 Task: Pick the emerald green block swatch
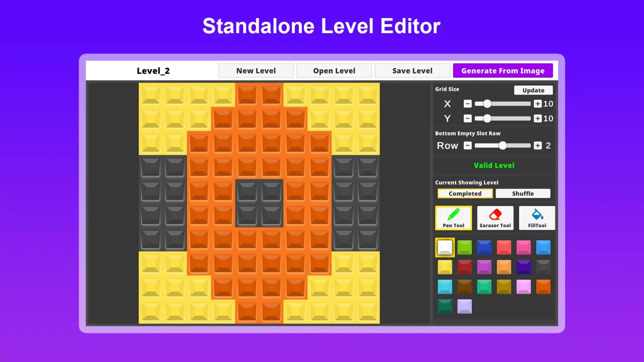click(x=484, y=287)
